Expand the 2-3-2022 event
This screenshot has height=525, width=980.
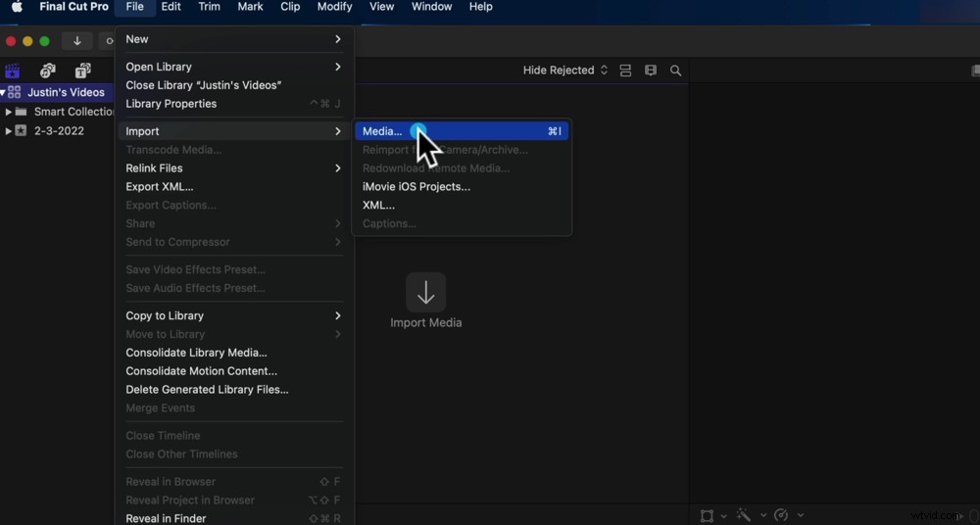point(9,131)
